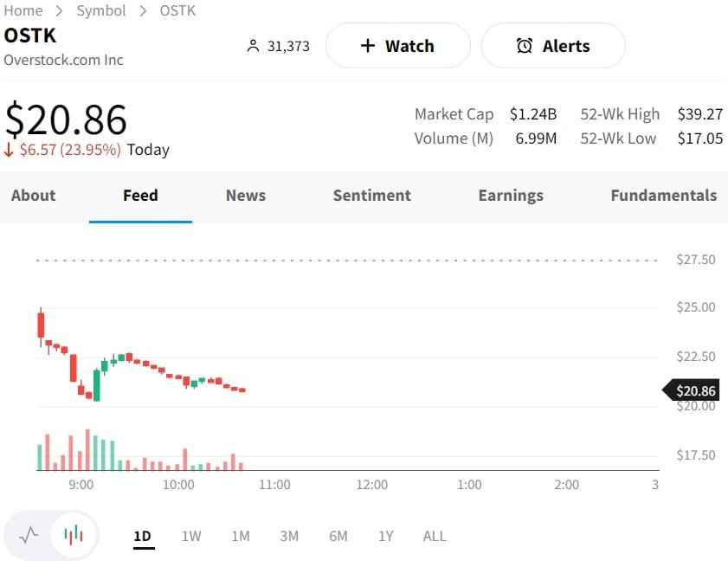
Task: Open the Sentiment tab
Action: click(372, 196)
